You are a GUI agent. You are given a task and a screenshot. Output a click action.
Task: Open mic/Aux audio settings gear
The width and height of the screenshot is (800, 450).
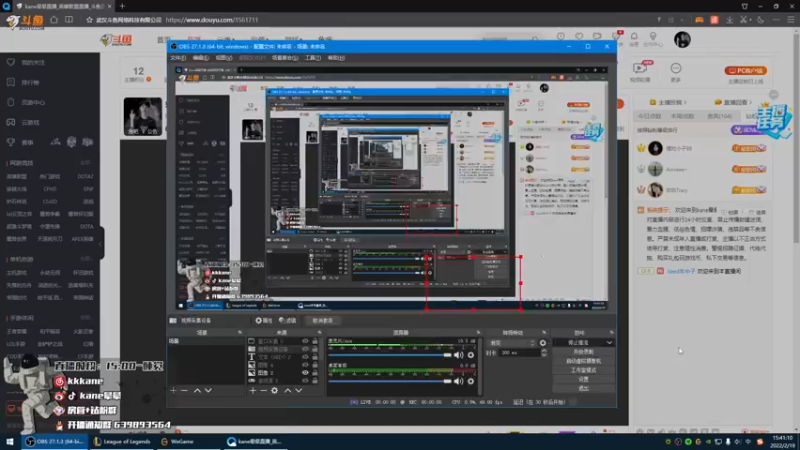pos(471,355)
